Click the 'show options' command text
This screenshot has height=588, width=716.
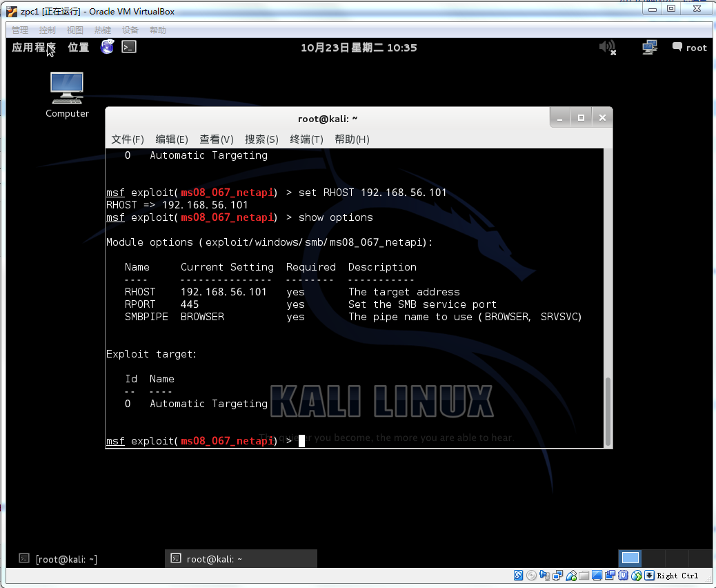pyautogui.click(x=336, y=217)
